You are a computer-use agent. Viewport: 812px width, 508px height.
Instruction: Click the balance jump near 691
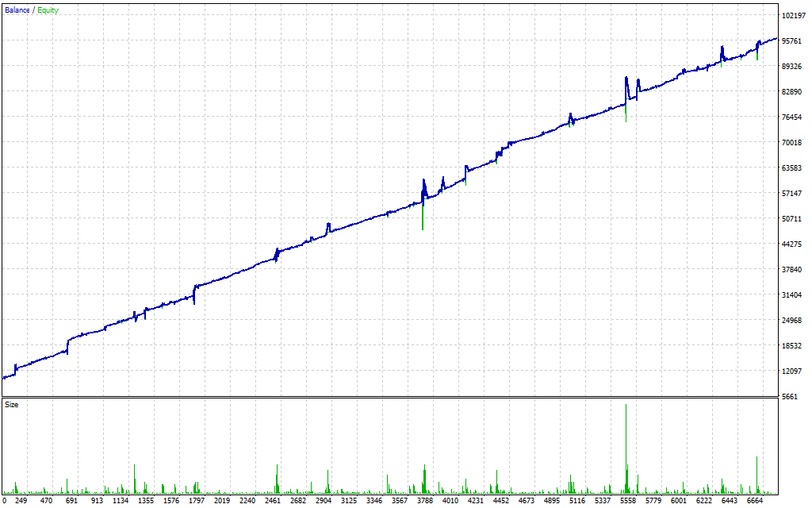pos(68,343)
